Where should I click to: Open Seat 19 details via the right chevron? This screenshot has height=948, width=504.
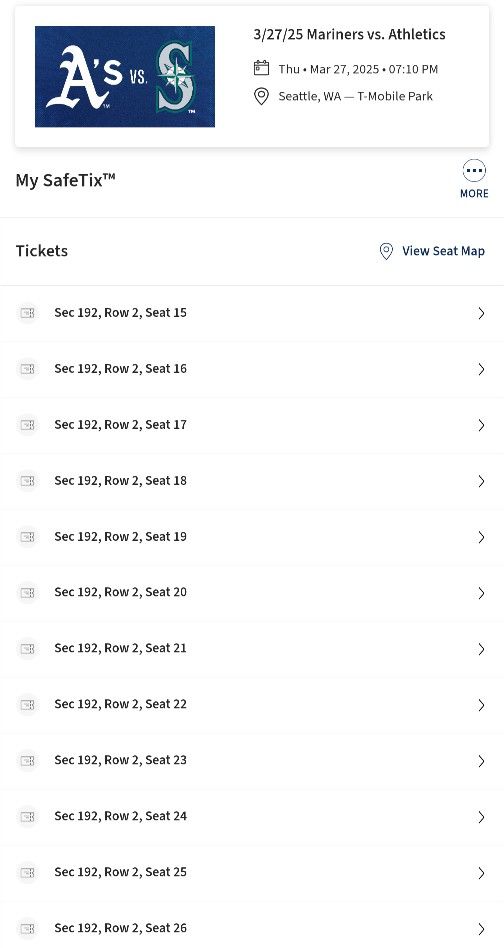click(481, 537)
